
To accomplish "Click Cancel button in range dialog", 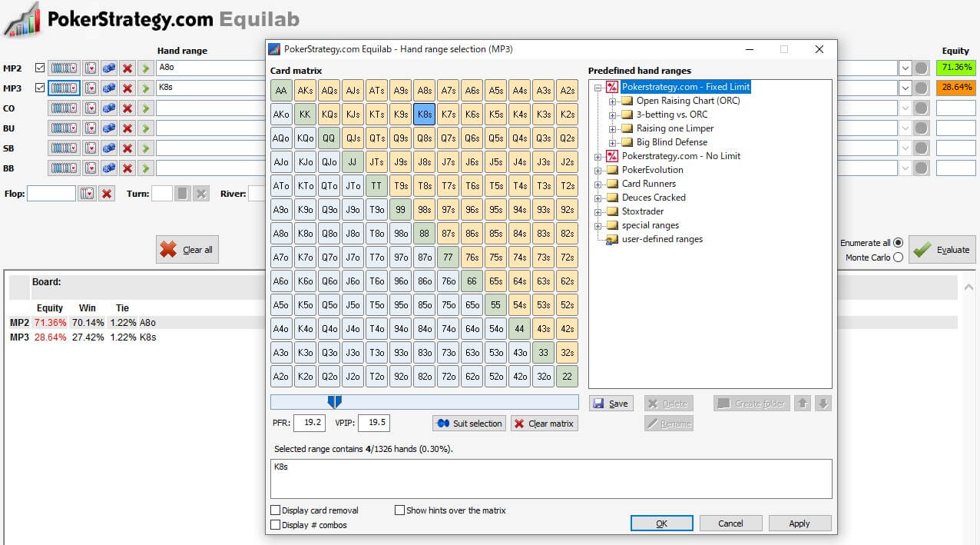I will (731, 523).
